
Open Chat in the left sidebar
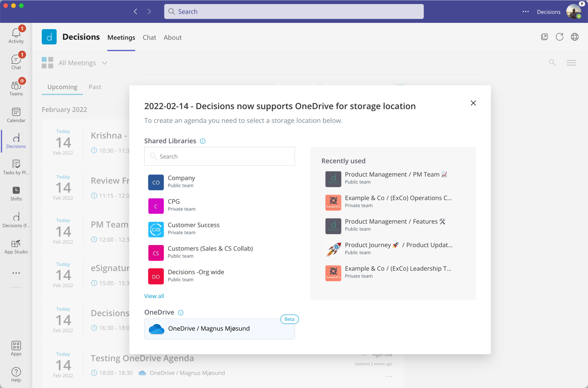coord(16,62)
